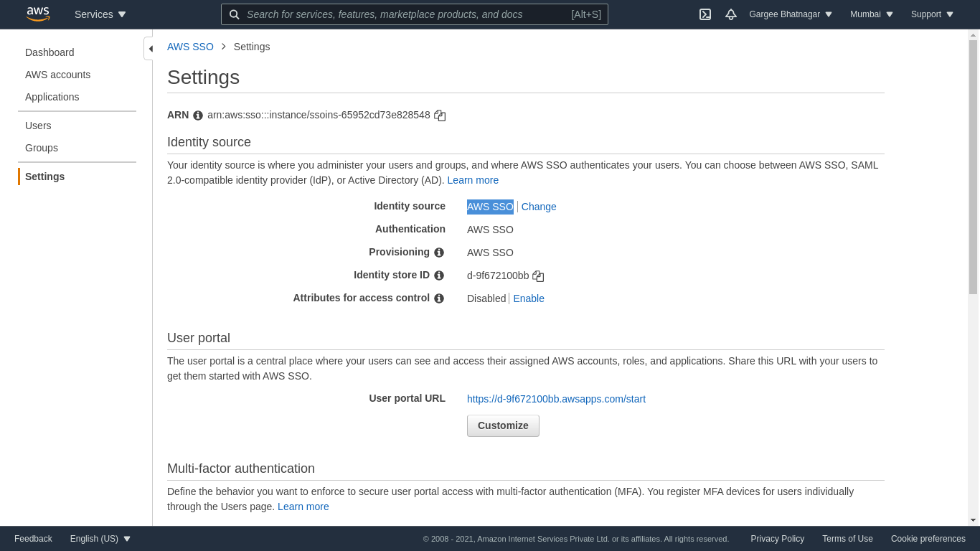Click the AWS logo home icon
Screen dimensions: 980x551
[38, 14]
